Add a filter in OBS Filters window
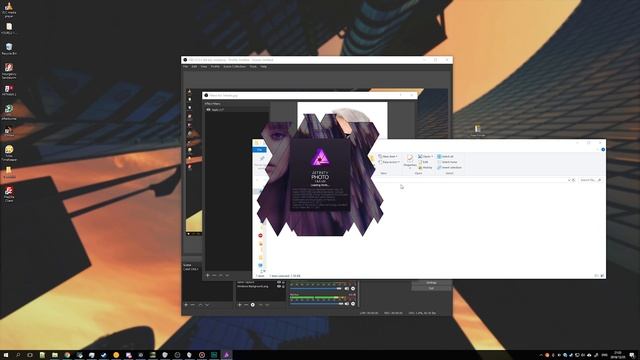Viewport: 640px width, 360px height. [x=208, y=276]
